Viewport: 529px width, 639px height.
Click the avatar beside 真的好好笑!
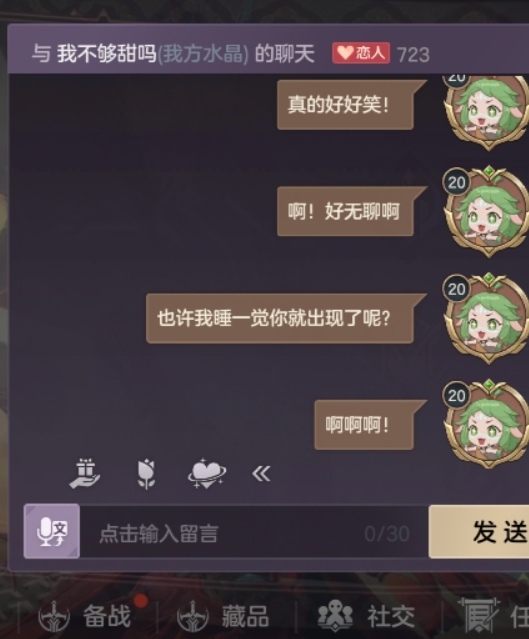coord(487,112)
